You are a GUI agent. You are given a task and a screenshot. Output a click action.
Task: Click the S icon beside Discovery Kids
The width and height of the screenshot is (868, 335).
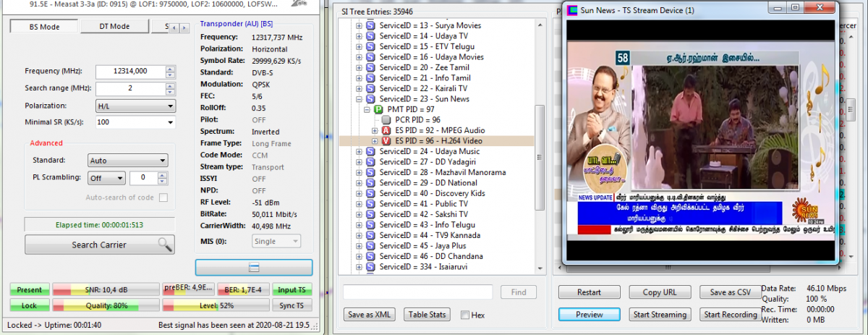pos(371,193)
